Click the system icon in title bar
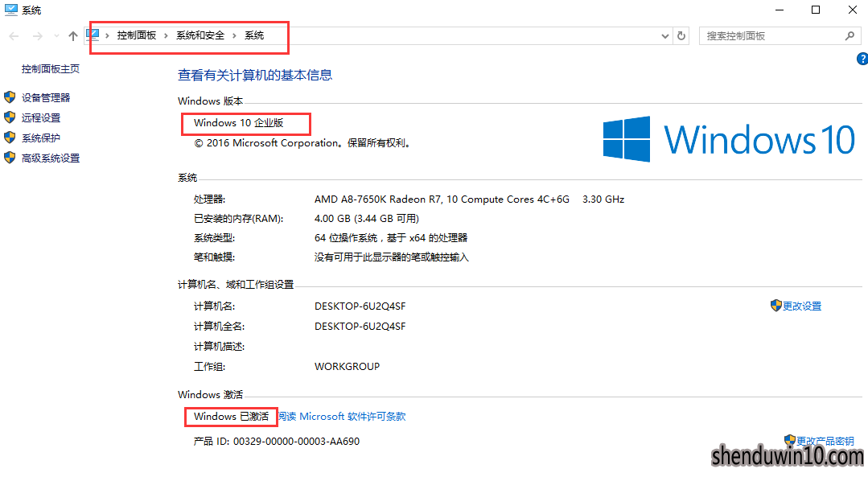The width and height of the screenshot is (868, 477). tap(10, 10)
